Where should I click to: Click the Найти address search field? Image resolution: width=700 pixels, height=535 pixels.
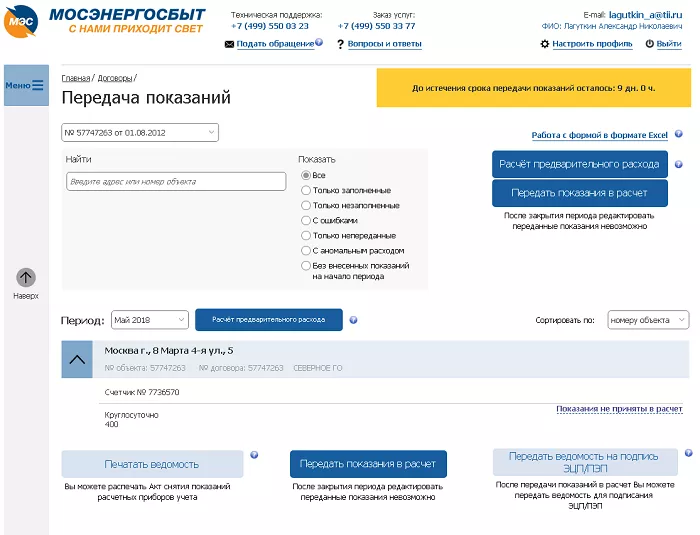[176, 181]
